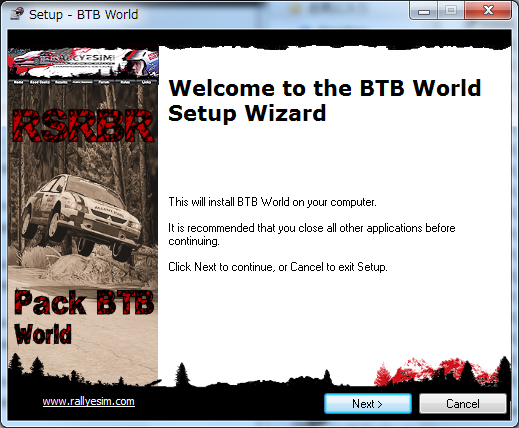
Task: Click the 'Setup - BTB World' title bar
Action: pos(83,14)
